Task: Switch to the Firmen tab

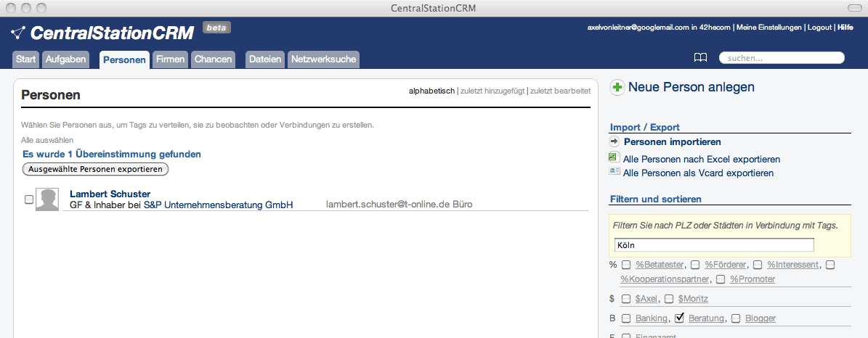Action: (x=170, y=59)
